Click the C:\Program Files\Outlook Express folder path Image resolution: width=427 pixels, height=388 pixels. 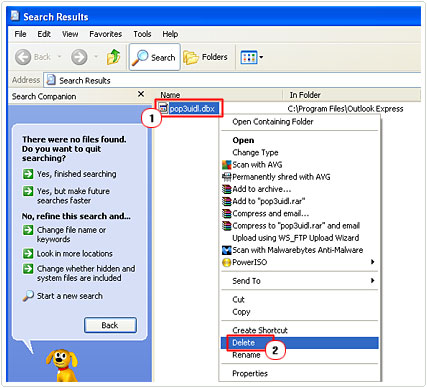(345, 109)
